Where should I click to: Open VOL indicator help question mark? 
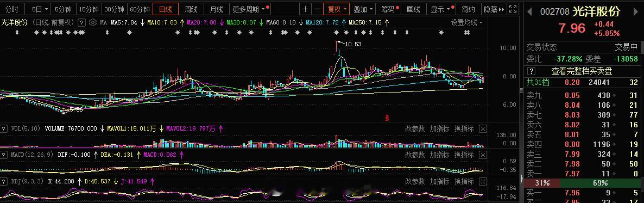point(4,129)
